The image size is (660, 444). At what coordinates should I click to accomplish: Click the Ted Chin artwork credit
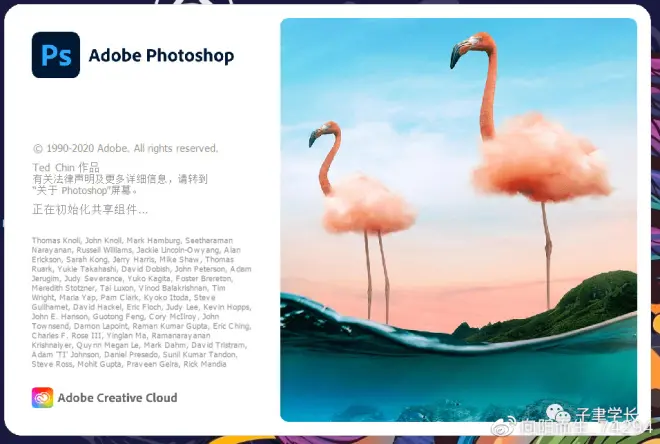pos(66,167)
